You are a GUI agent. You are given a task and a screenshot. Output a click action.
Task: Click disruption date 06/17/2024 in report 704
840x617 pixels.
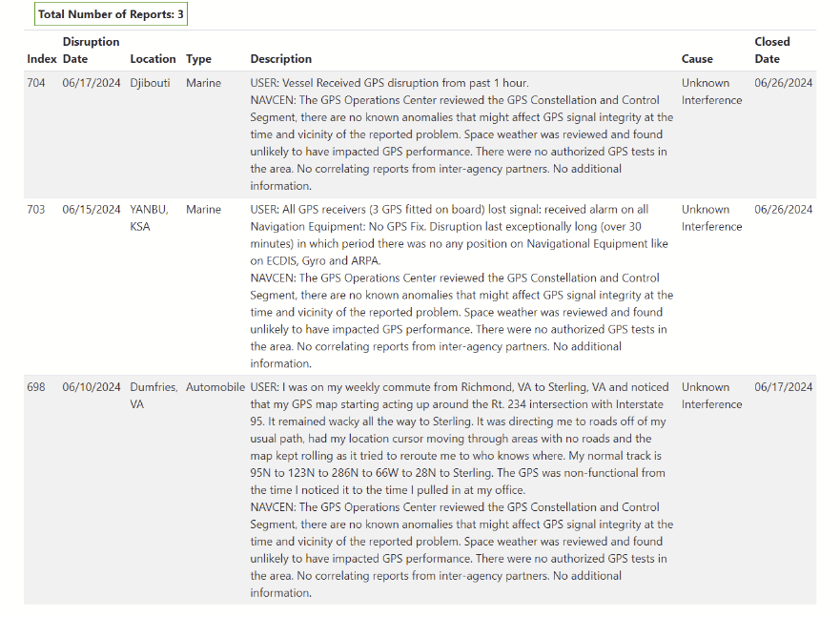tap(92, 83)
